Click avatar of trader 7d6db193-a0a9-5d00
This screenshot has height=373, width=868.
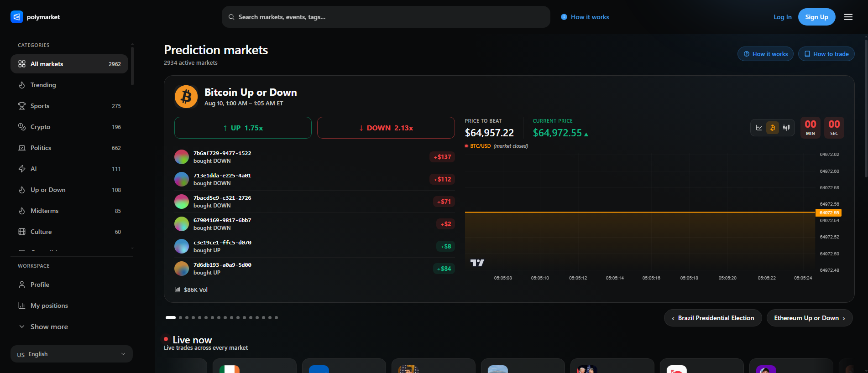pos(182,269)
